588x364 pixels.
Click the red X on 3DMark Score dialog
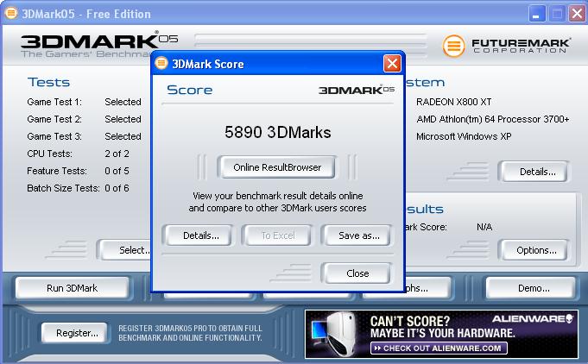point(392,64)
